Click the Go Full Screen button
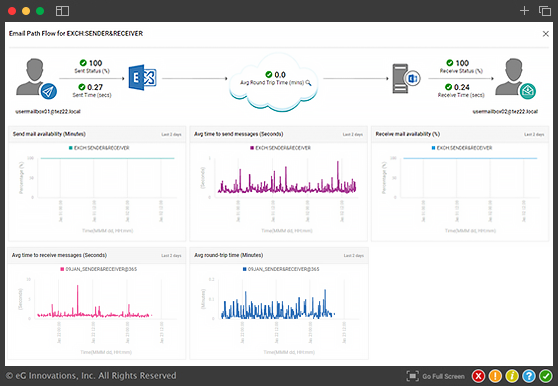The image size is (558, 386). 436,376
